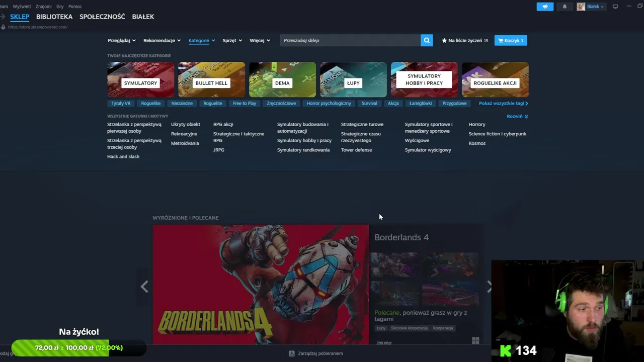Open the Symulatory randkowania link
Viewport: 644px width, 362px height.
point(303,150)
